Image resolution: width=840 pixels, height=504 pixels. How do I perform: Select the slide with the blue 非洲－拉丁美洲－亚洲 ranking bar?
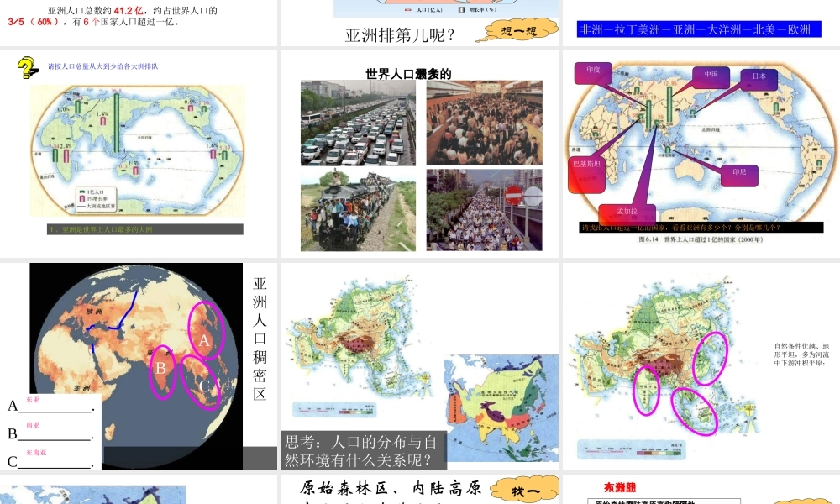click(701, 23)
